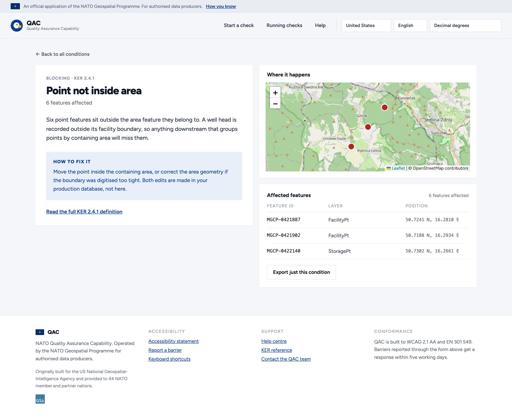Click FacilityPt in the MGCP-0421887 row
Image resolution: width=512 pixels, height=420 pixels.
pyautogui.click(x=338, y=220)
